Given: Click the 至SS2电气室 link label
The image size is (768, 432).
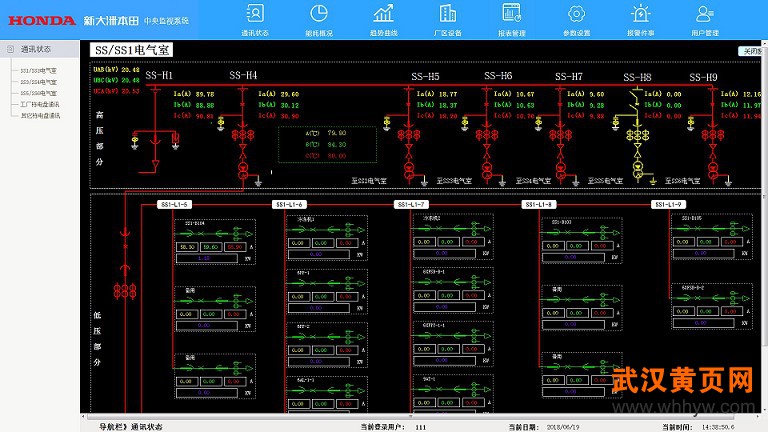Looking at the screenshot, I should click(x=369, y=181).
